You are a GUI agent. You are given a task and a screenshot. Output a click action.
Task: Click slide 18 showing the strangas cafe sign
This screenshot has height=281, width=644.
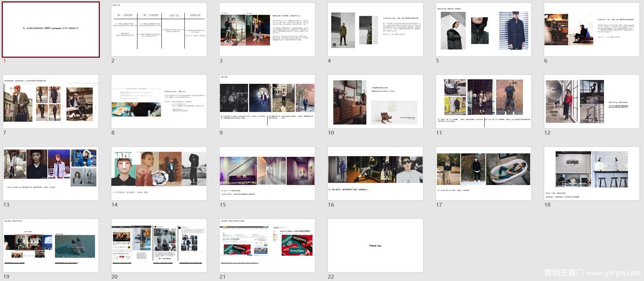pyautogui.click(x=592, y=174)
